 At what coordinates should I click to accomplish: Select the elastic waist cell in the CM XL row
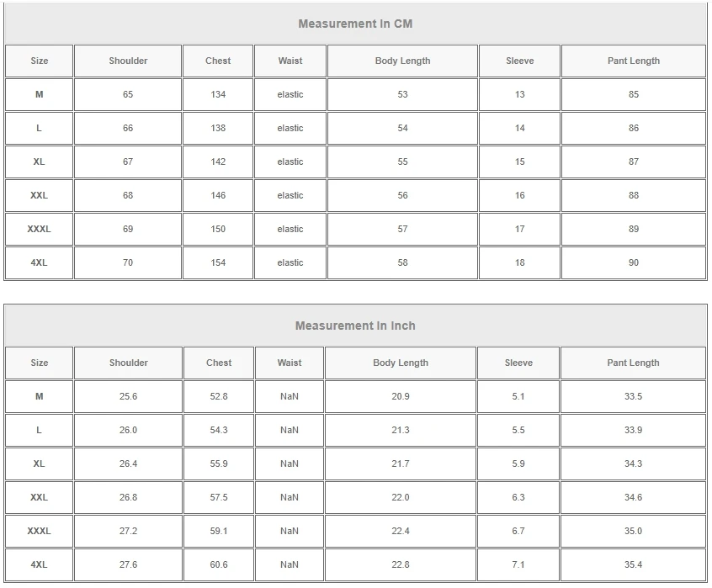(290, 162)
